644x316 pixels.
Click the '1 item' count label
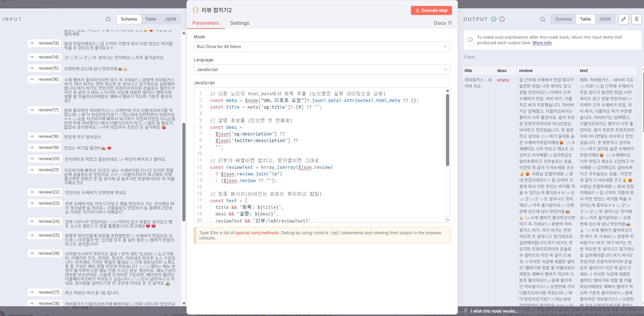[x=469, y=57]
